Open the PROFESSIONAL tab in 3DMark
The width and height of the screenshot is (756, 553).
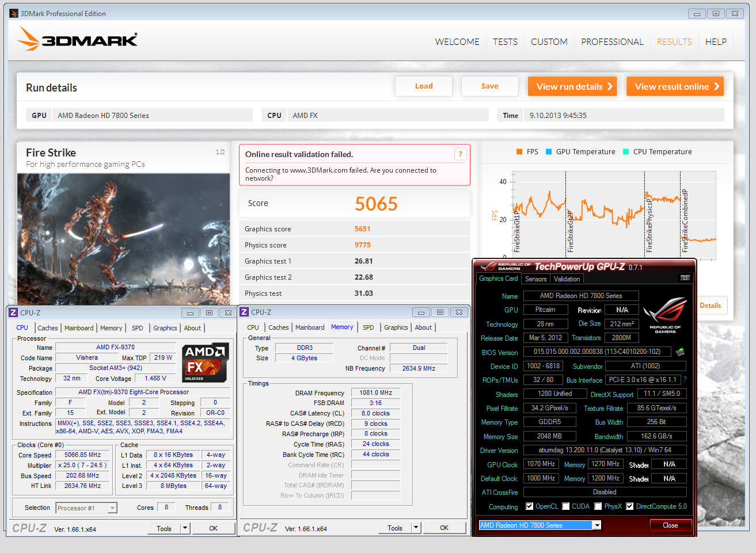pyautogui.click(x=612, y=41)
